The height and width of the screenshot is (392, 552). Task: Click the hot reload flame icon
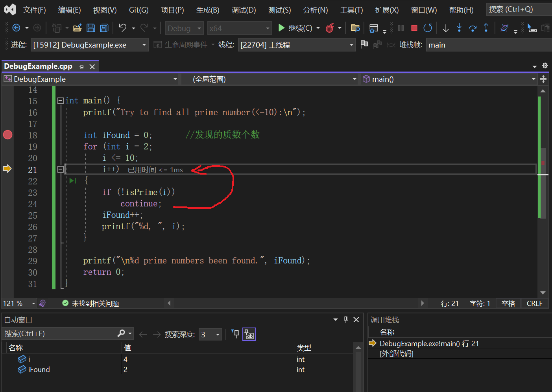[x=330, y=28]
